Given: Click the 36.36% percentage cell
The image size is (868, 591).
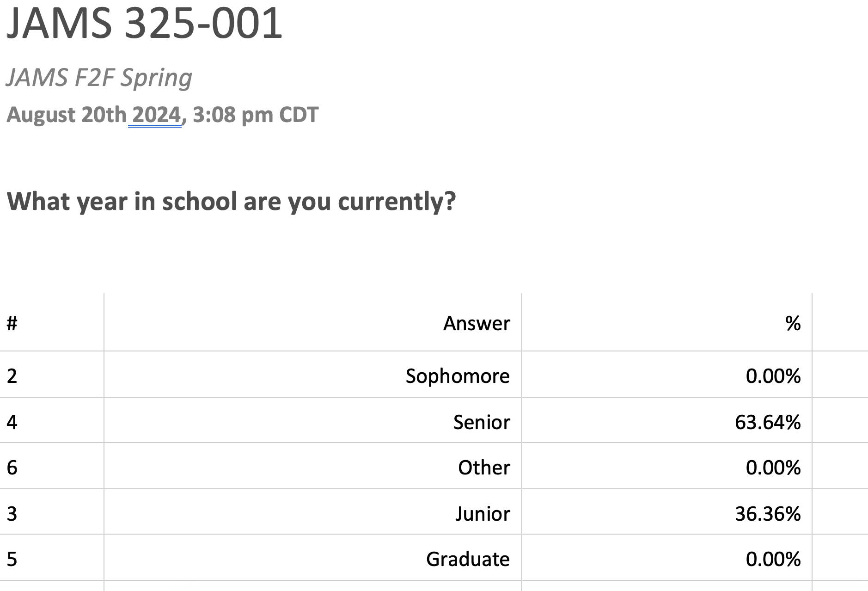Looking at the screenshot, I should [768, 514].
